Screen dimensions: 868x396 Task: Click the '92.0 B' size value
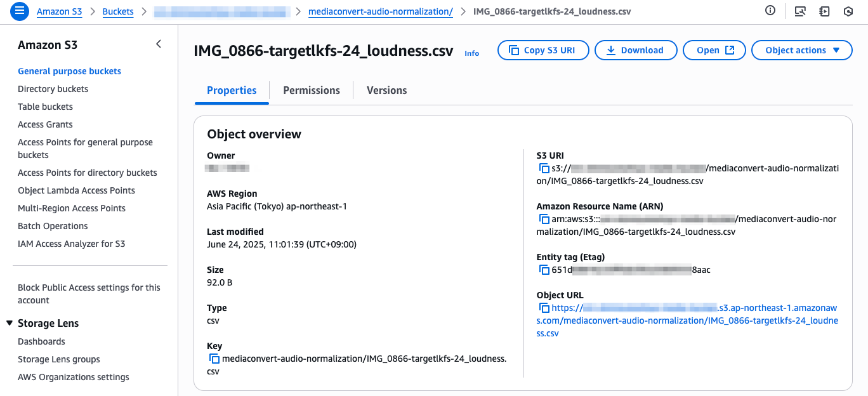220,282
